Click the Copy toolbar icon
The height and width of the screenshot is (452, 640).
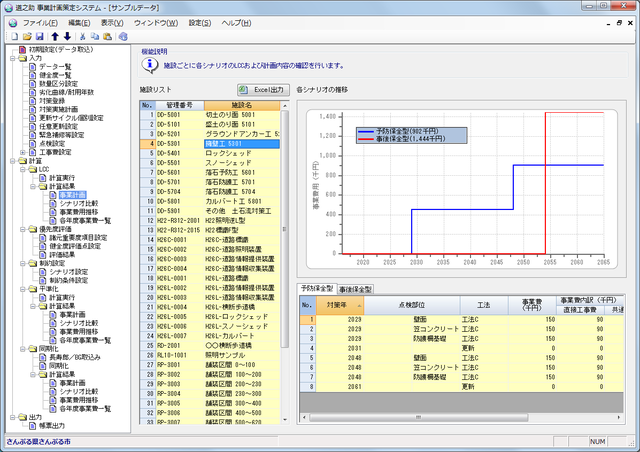(x=95, y=35)
